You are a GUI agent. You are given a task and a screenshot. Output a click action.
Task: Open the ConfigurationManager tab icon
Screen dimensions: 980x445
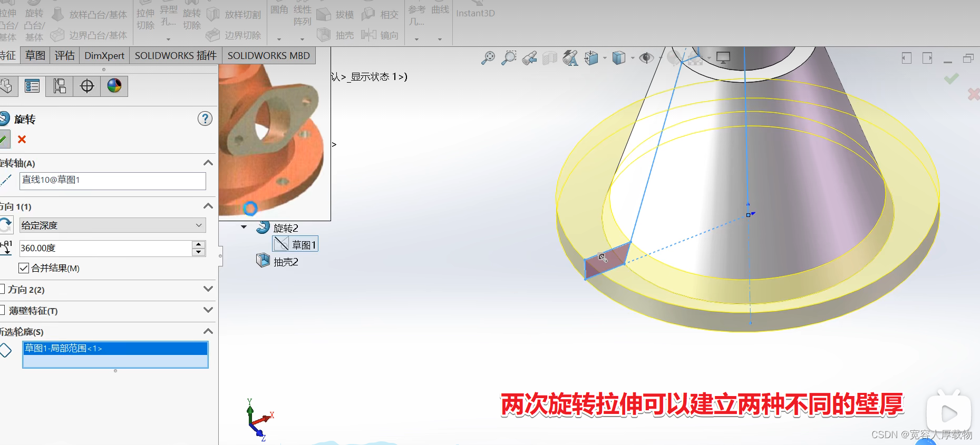[60, 86]
